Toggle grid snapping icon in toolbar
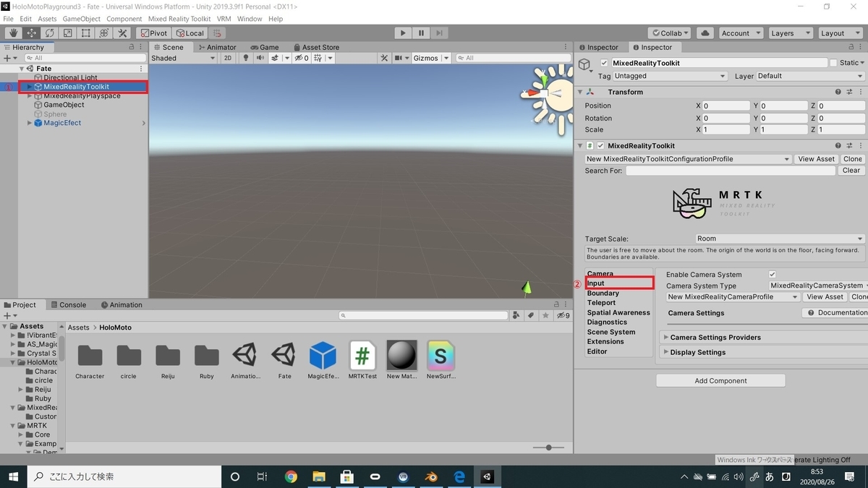This screenshot has width=868, height=488. pyautogui.click(x=217, y=33)
